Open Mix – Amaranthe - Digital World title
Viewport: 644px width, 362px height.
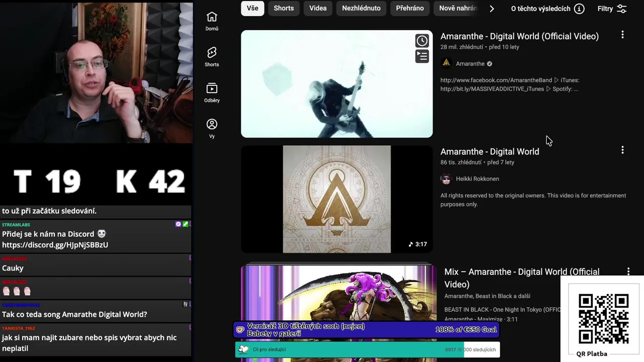tap(522, 278)
